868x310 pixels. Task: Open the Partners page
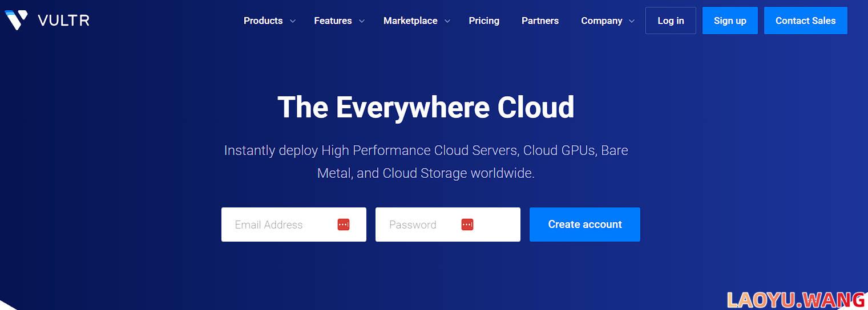[x=540, y=21]
